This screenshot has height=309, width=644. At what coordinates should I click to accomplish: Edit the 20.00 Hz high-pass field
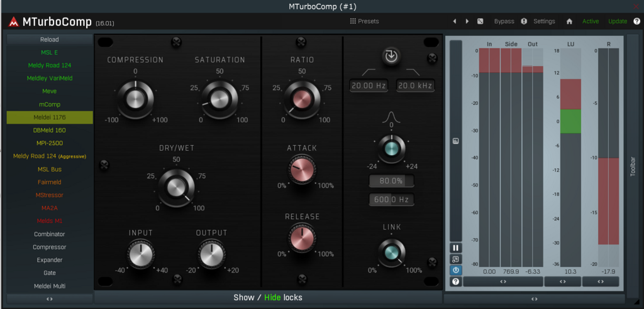369,86
